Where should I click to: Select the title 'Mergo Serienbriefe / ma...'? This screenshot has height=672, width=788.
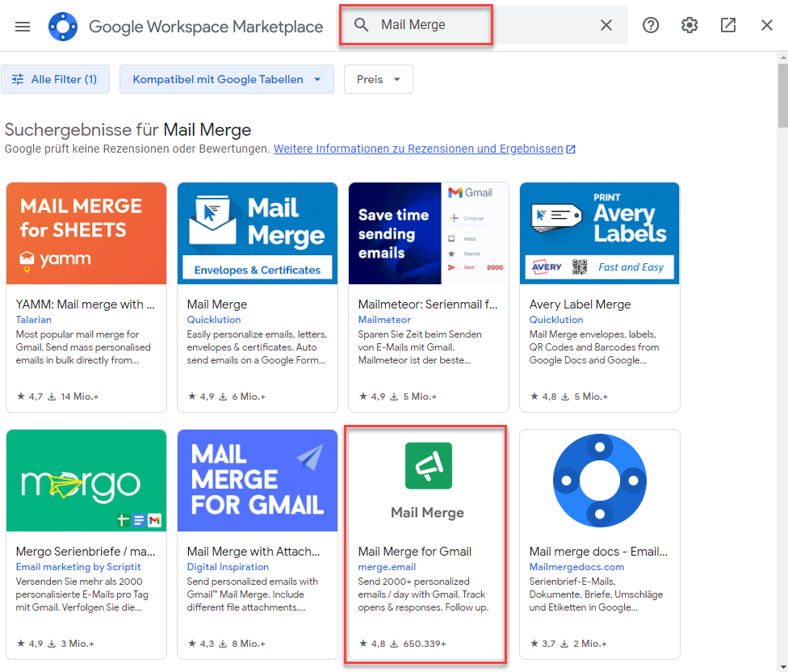click(x=86, y=552)
